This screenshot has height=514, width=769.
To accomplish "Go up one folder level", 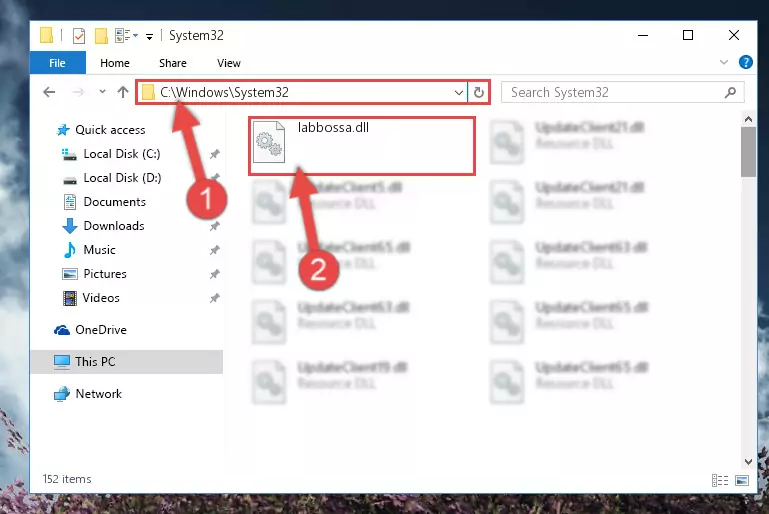I will [x=123, y=92].
